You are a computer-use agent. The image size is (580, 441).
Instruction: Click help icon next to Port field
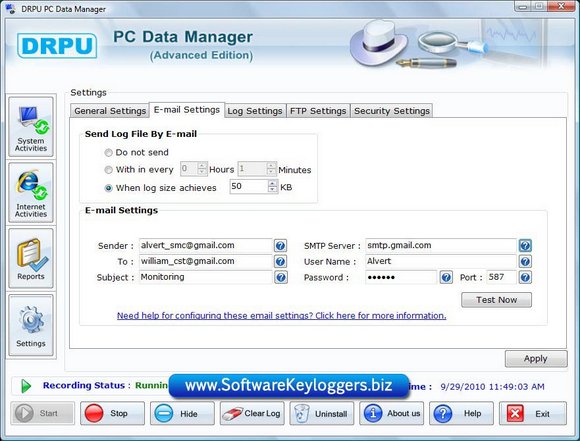[x=525, y=277]
